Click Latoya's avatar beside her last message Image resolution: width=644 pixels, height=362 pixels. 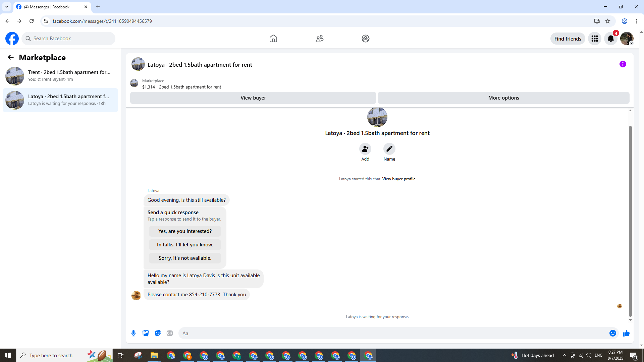[136, 295]
